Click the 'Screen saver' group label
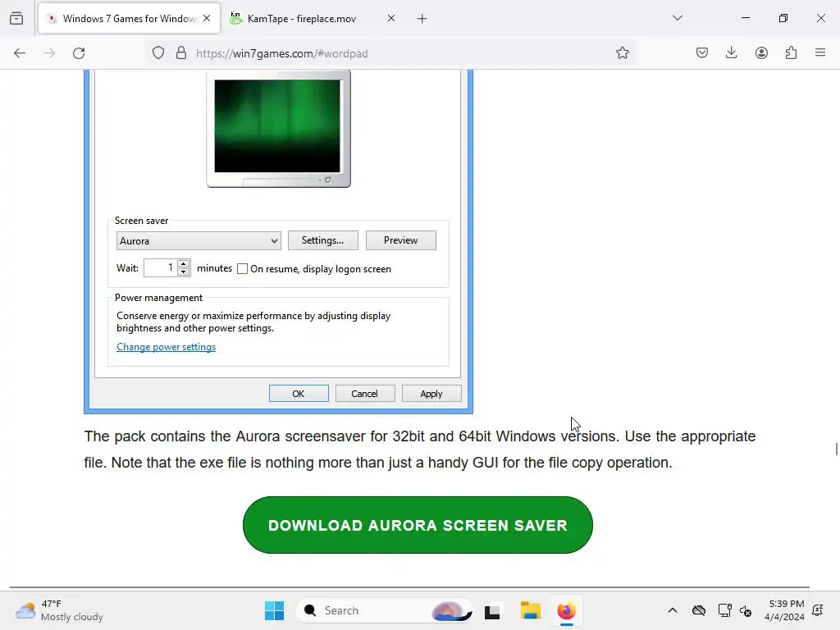 [x=141, y=220]
